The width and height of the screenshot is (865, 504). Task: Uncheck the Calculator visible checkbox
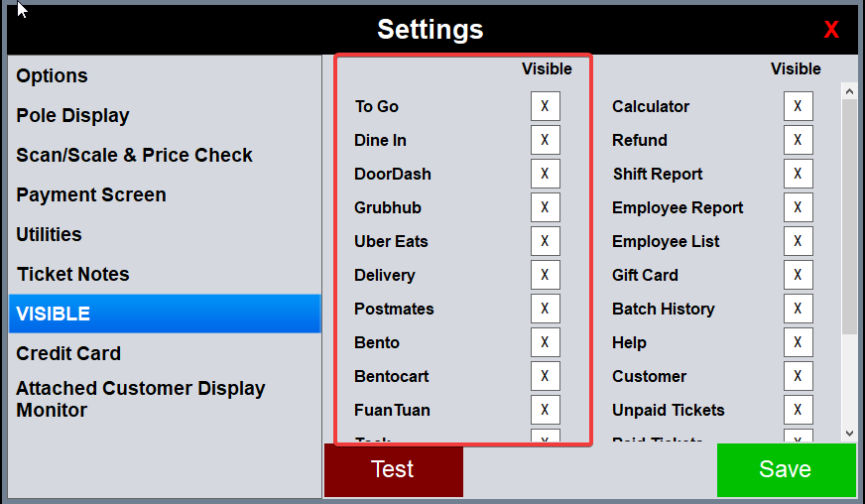[798, 107]
